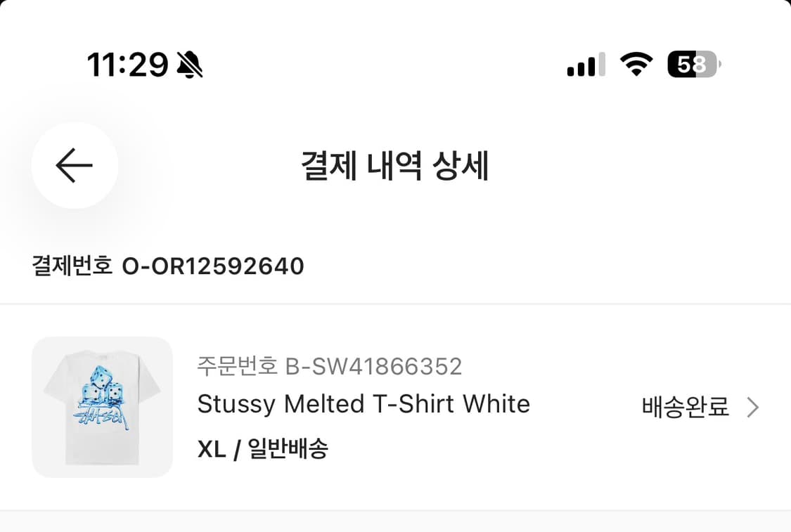Click the Stussy T-shirt product thumbnail
This screenshot has width=791, height=532.
(x=102, y=408)
